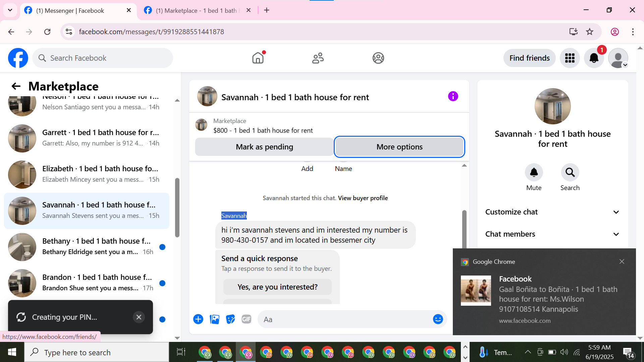644x362 pixels.
Task: Search within the conversation
Action: [570, 172]
